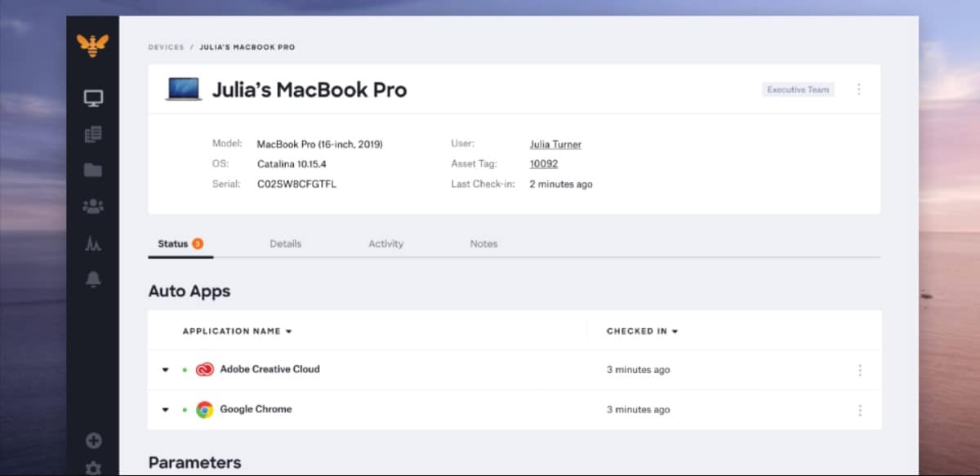Click the Adobe Creative Cloud app icon
This screenshot has height=476, width=980.
(x=204, y=370)
